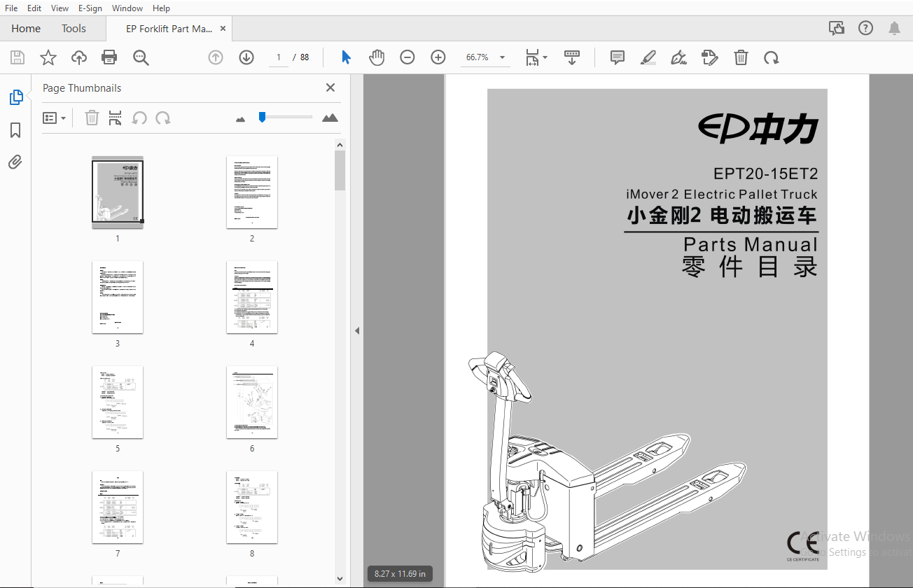Open the Find text search tool
913x588 pixels.
[x=141, y=57]
